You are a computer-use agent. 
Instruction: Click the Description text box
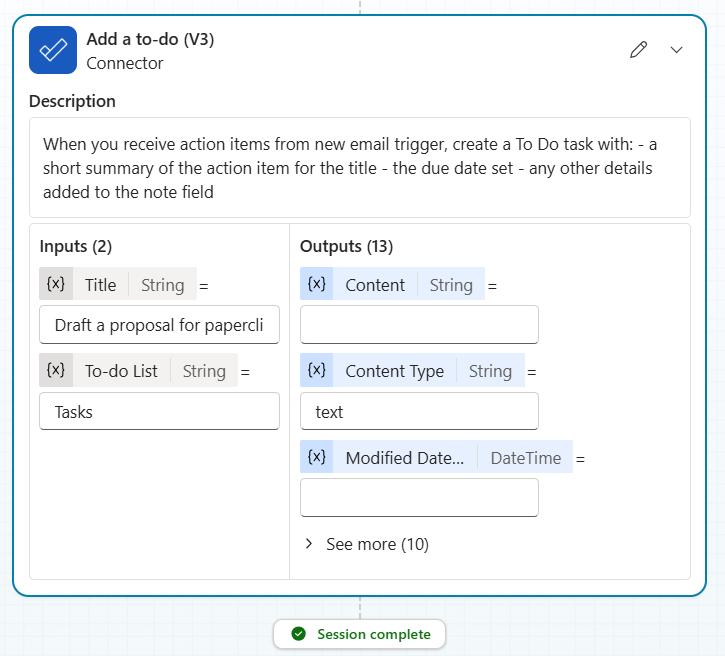tap(360, 168)
